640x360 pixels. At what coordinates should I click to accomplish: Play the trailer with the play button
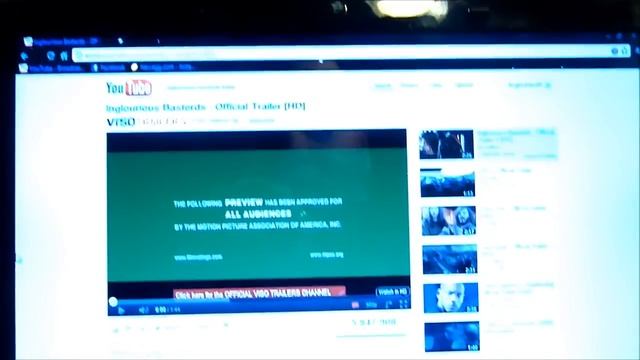[121, 311]
